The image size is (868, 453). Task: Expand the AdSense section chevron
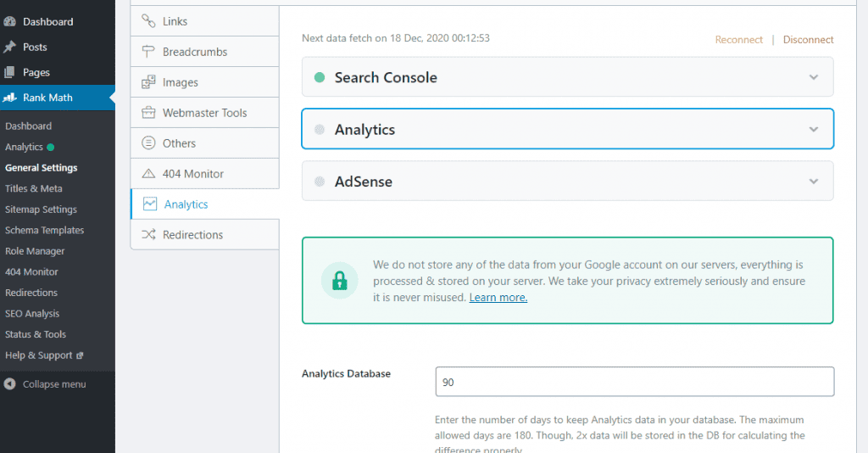click(813, 182)
